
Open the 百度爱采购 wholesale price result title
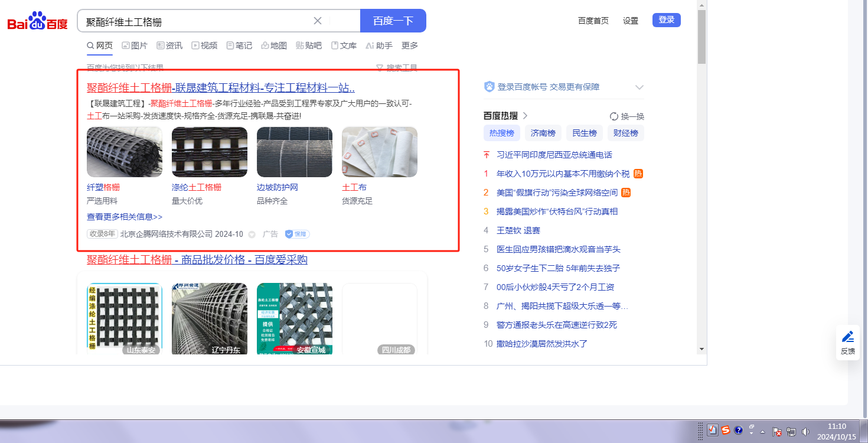pyautogui.click(x=197, y=260)
